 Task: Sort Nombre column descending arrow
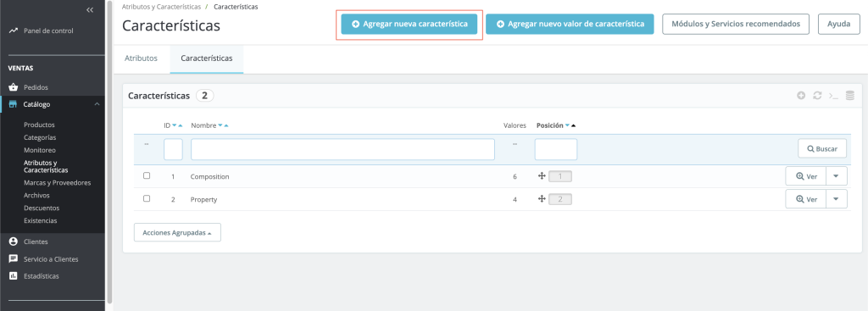(220, 125)
